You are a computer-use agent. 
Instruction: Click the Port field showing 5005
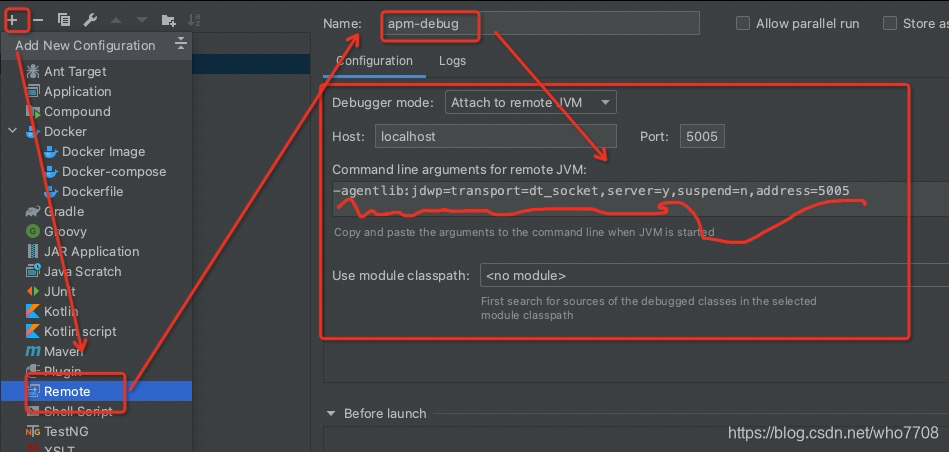coord(702,136)
